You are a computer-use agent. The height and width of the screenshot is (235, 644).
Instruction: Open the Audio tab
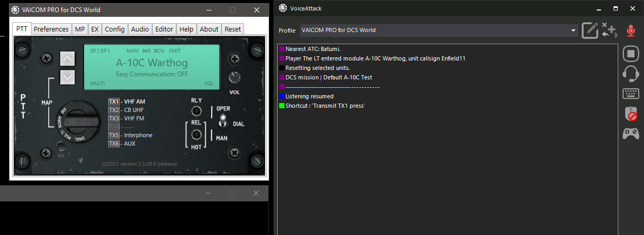tap(140, 29)
